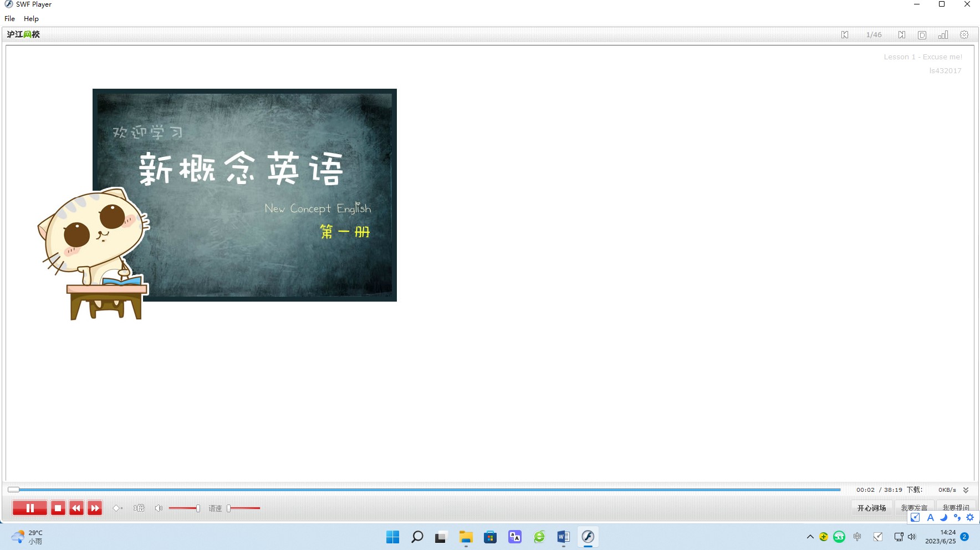Fast-forward using the red double-right arrow button
The image size is (980, 550).
pos(95,508)
